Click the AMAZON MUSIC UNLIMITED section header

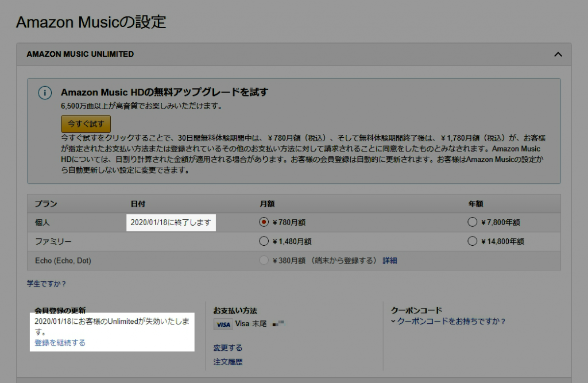pos(293,55)
